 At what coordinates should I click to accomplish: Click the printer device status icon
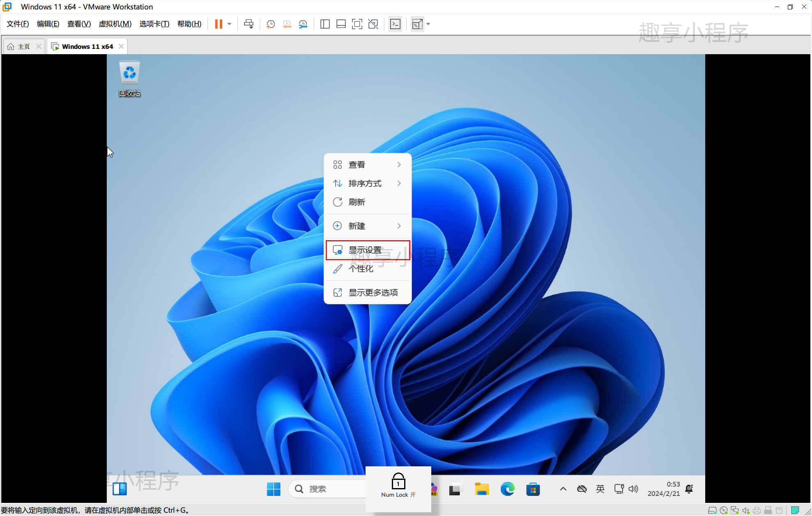click(757, 511)
